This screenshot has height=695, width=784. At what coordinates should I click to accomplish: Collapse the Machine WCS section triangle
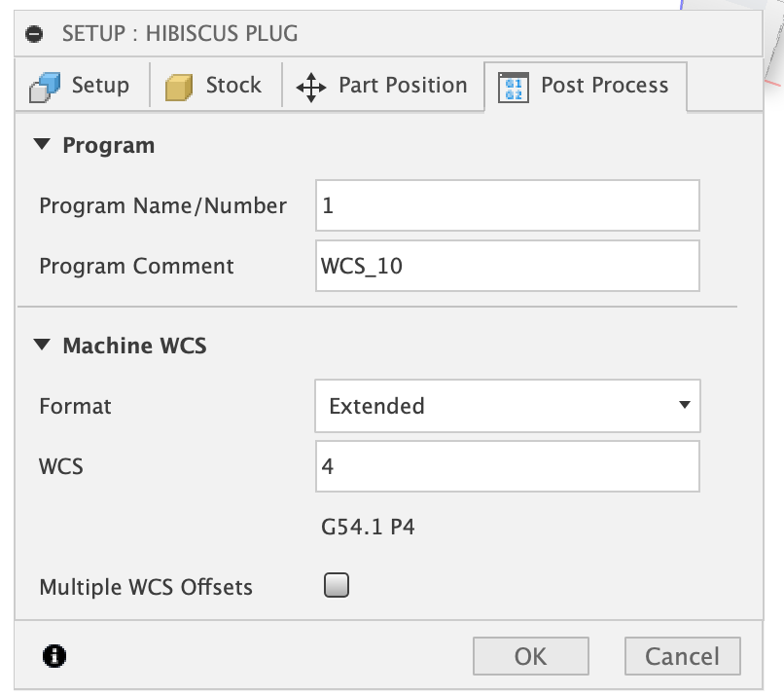click(x=41, y=346)
